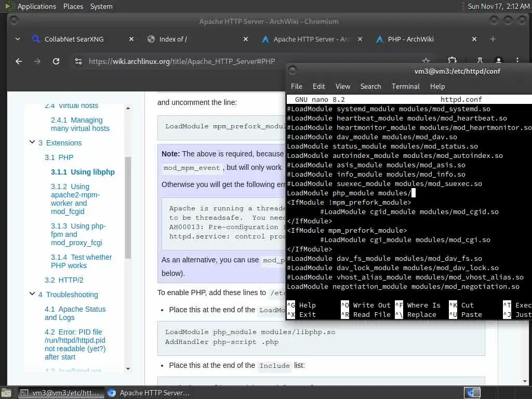Image resolution: width=532 pixels, height=399 pixels.
Task: Click the 'LoadModule status_module' line in nano
Action: (382, 146)
